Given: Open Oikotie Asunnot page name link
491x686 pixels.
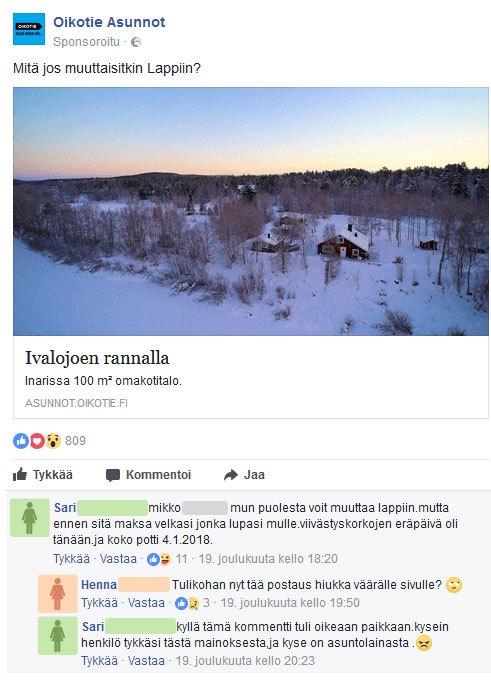Looking at the screenshot, I should click(x=109, y=22).
